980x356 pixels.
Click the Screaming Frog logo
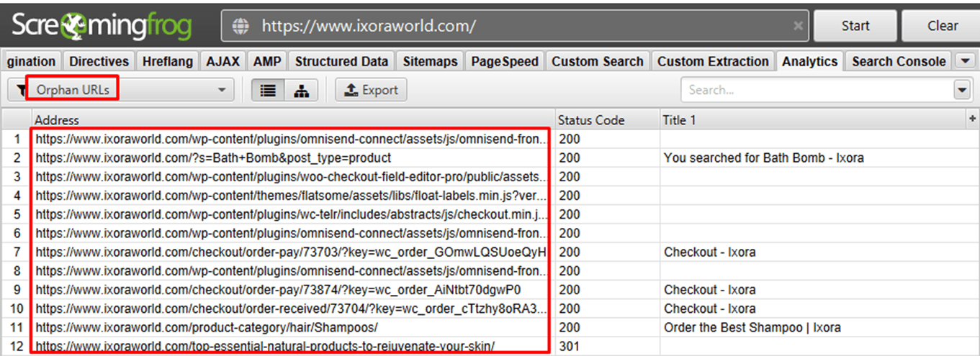[102, 27]
